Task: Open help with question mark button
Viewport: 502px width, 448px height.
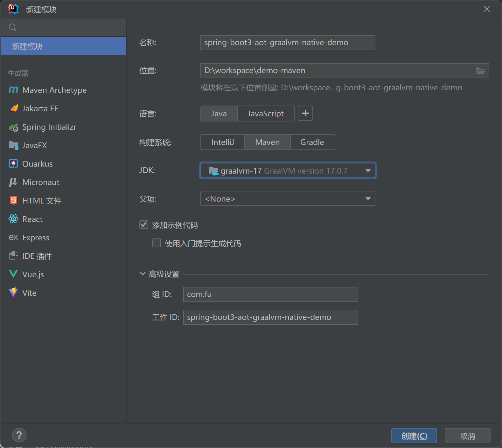Action: point(19,435)
